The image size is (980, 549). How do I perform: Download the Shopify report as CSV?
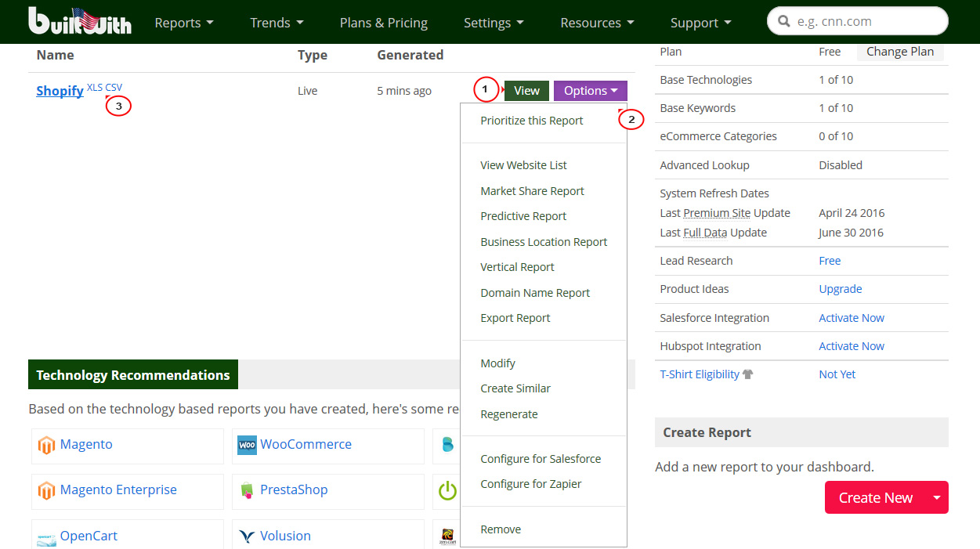tap(114, 87)
